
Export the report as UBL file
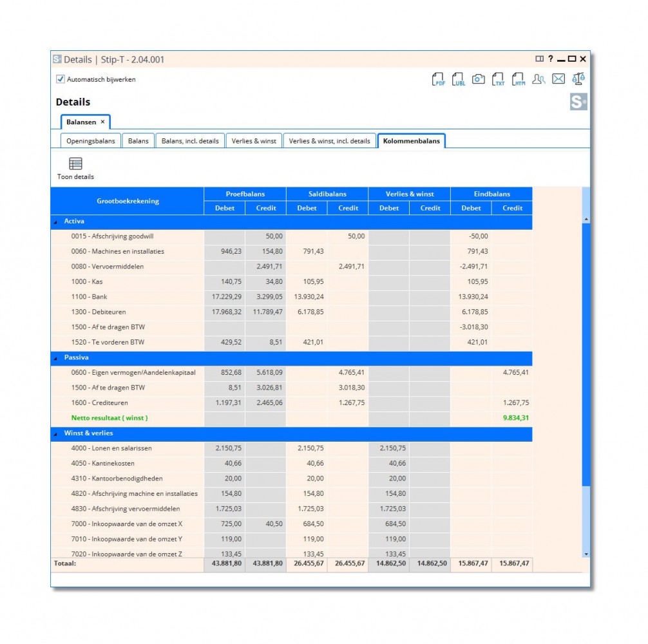pyautogui.click(x=458, y=79)
